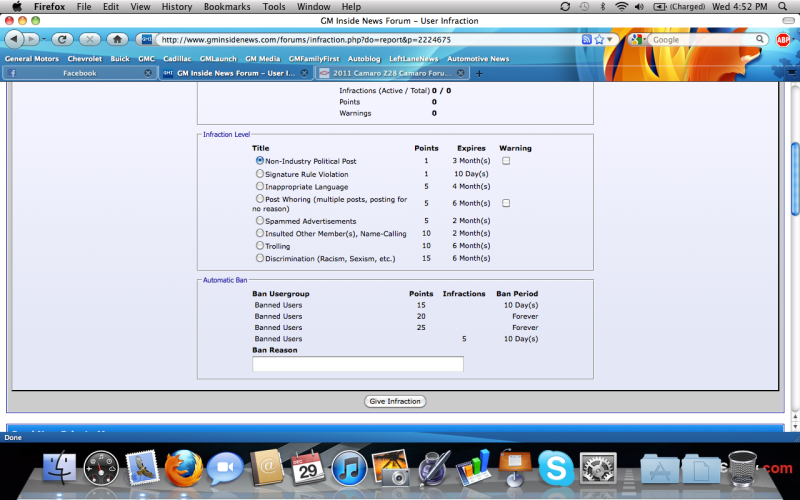The image size is (800, 500).
Task: Check the warning box for Non-Industry Political Post
Action: pyautogui.click(x=506, y=161)
